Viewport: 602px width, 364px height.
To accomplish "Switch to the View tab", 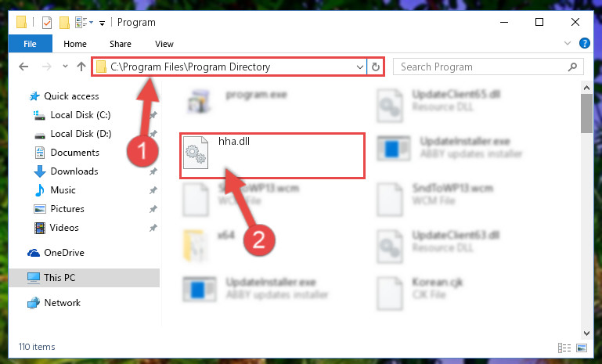I will pos(164,44).
